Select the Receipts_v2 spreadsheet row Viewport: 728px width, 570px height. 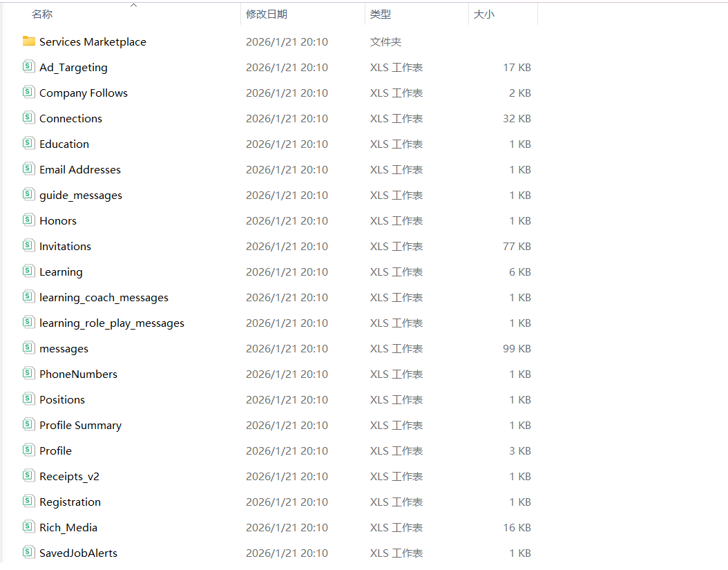click(x=69, y=475)
